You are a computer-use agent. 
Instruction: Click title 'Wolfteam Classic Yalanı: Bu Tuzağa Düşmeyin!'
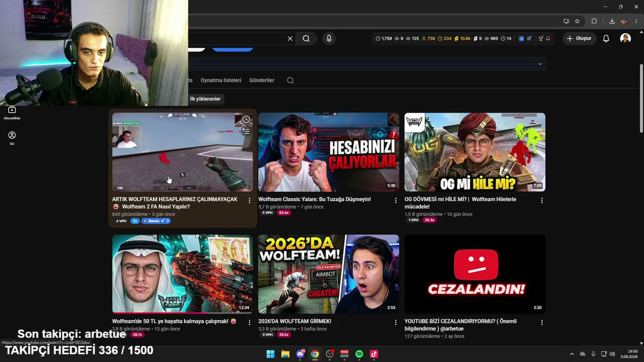[314, 199]
